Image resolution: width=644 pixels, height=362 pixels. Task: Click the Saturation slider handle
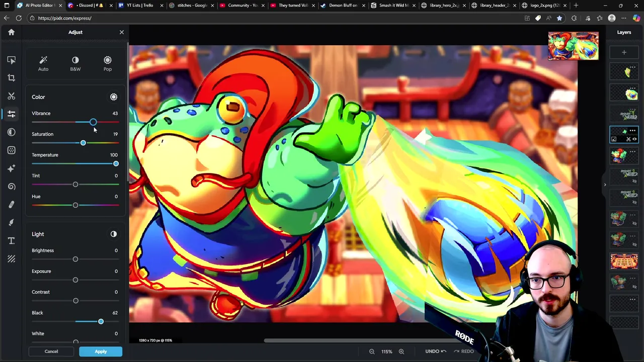83,143
